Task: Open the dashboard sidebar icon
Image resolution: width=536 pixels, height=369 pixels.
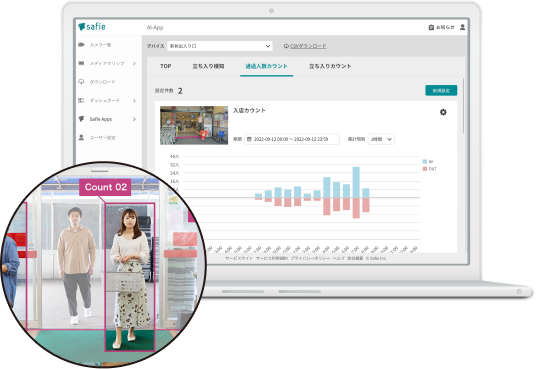Action: 81,100
